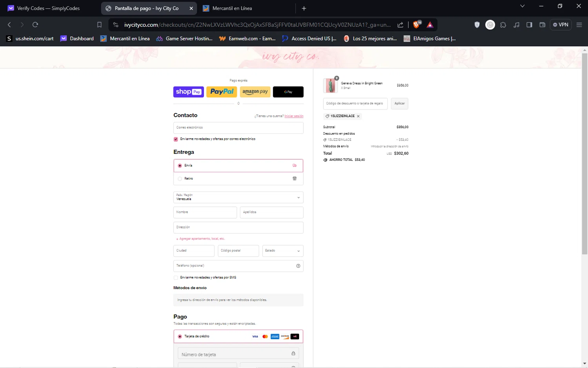
Task: Click Agregar apartamento, local, etc. link
Action: click(x=200, y=239)
